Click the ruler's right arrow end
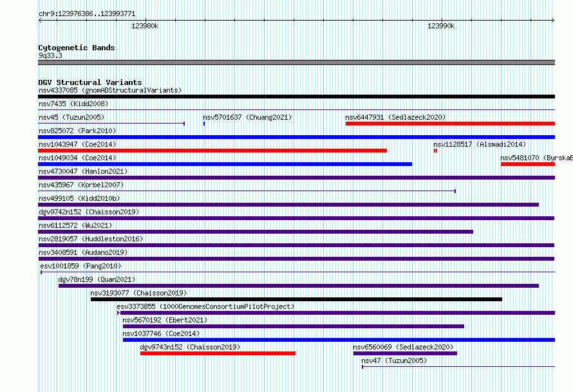Viewport: 573px width, 392px height. pyautogui.click(x=553, y=20)
